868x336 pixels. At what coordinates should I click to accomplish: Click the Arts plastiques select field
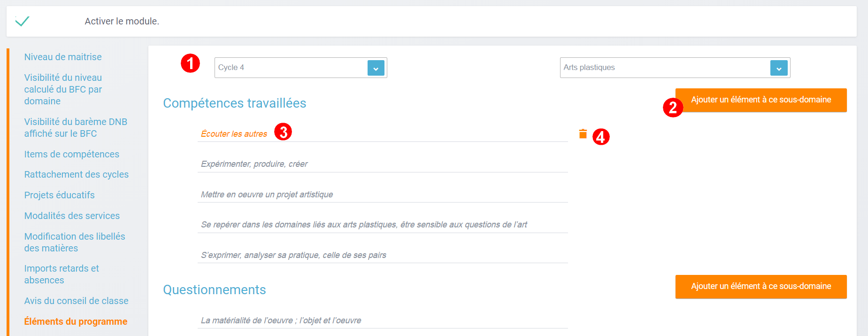click(675, 68)
